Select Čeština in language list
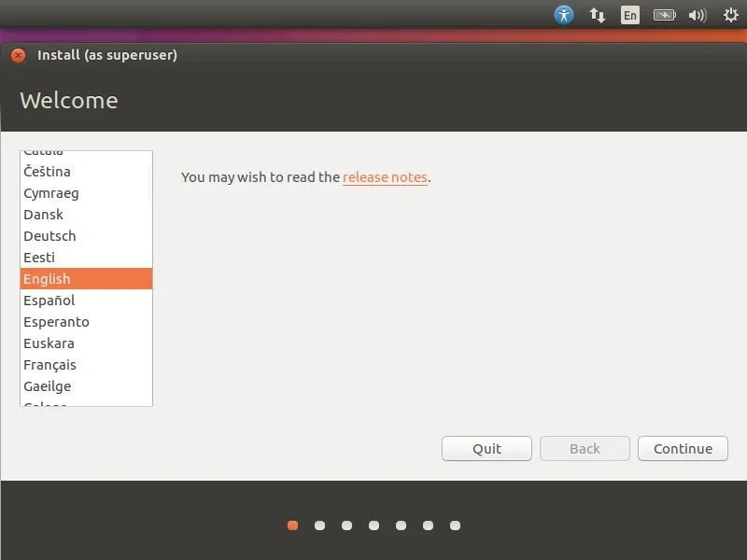This screenshot has height=560, width=747. (x=86, y=172)
